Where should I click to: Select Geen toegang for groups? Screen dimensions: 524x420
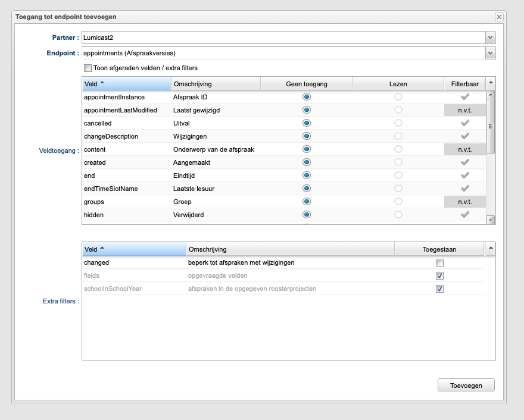coord(307,201)
